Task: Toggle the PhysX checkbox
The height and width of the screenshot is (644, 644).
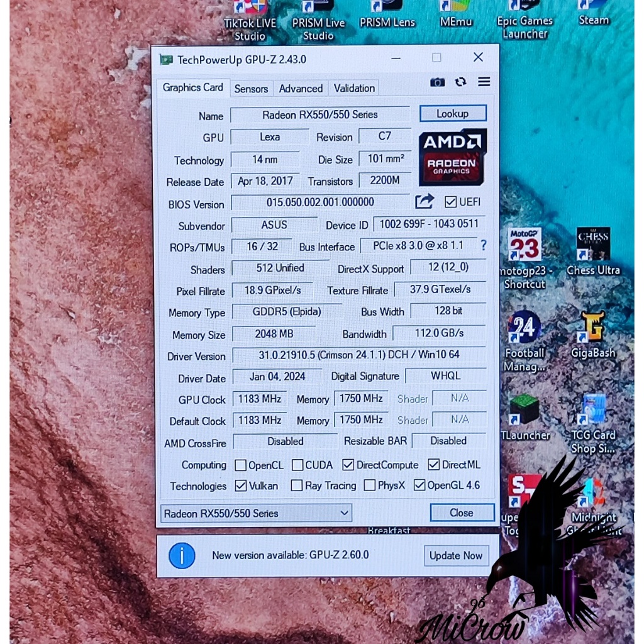Action: [x=370, y=485]
